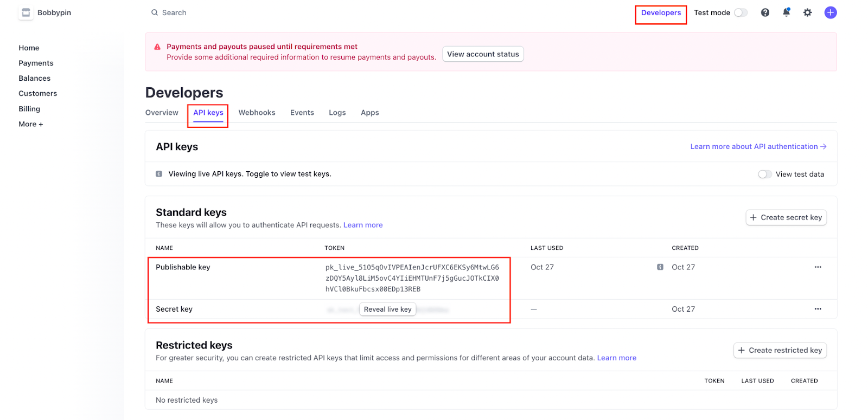Click the info icon beside Viewing live API keys
868x420 pixels.
[159, 174]
